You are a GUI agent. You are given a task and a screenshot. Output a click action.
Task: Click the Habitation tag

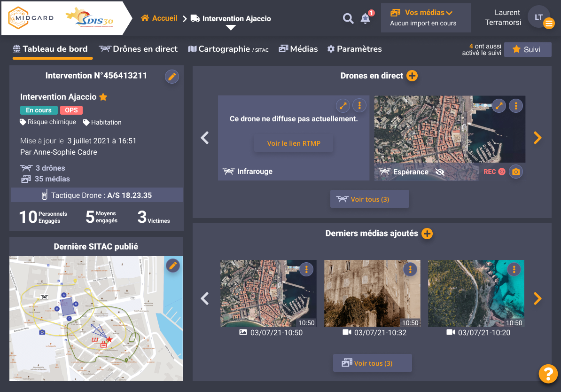[x=102, y=122]
